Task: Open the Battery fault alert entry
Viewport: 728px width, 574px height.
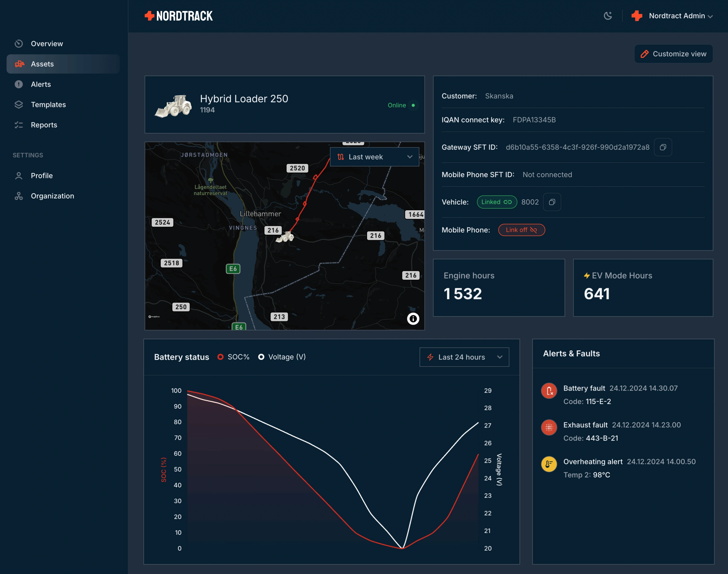Action: 609,395
